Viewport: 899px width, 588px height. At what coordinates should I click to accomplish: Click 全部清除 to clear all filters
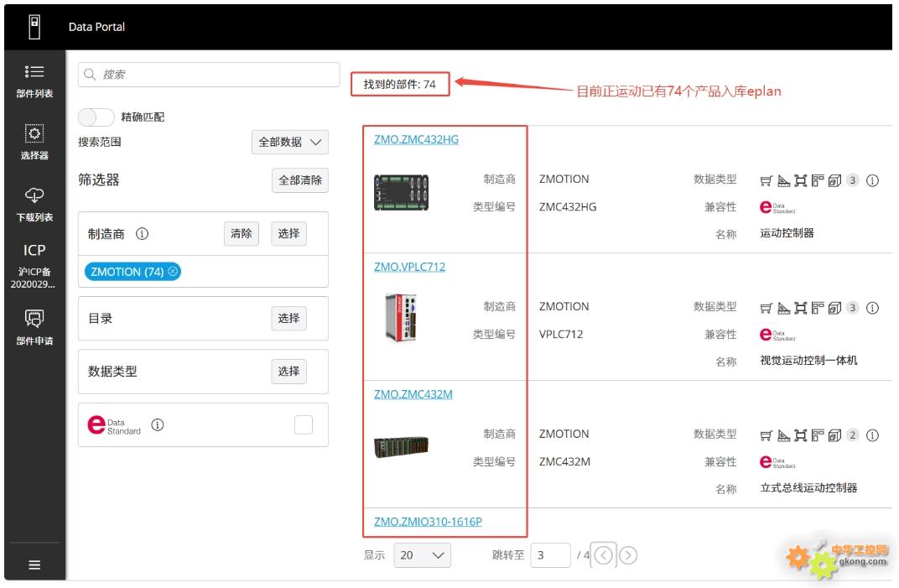coord(300,180)
